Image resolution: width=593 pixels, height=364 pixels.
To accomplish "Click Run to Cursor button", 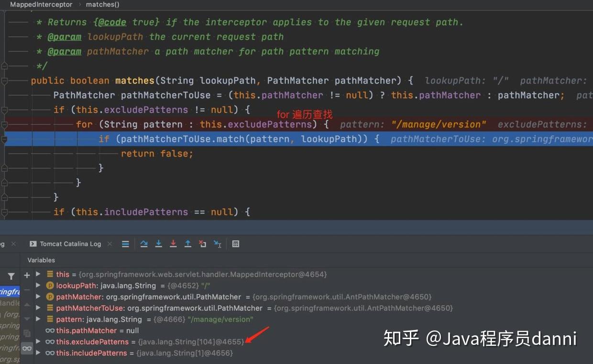I will point(218,244).
